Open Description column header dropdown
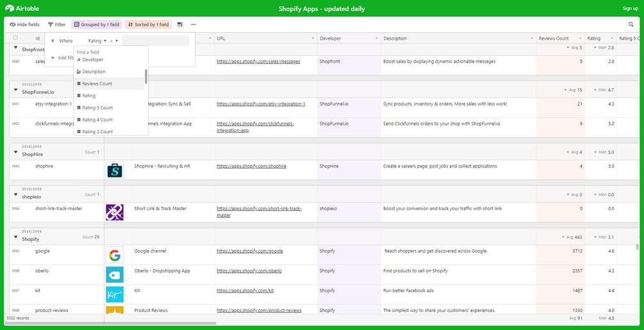 point(532,38)
